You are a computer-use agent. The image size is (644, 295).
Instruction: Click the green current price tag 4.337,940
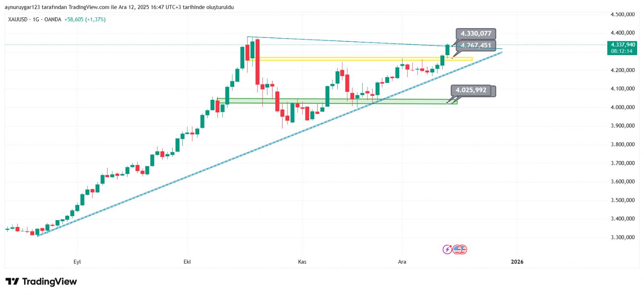pyautogui.click(x=622, y=48)
